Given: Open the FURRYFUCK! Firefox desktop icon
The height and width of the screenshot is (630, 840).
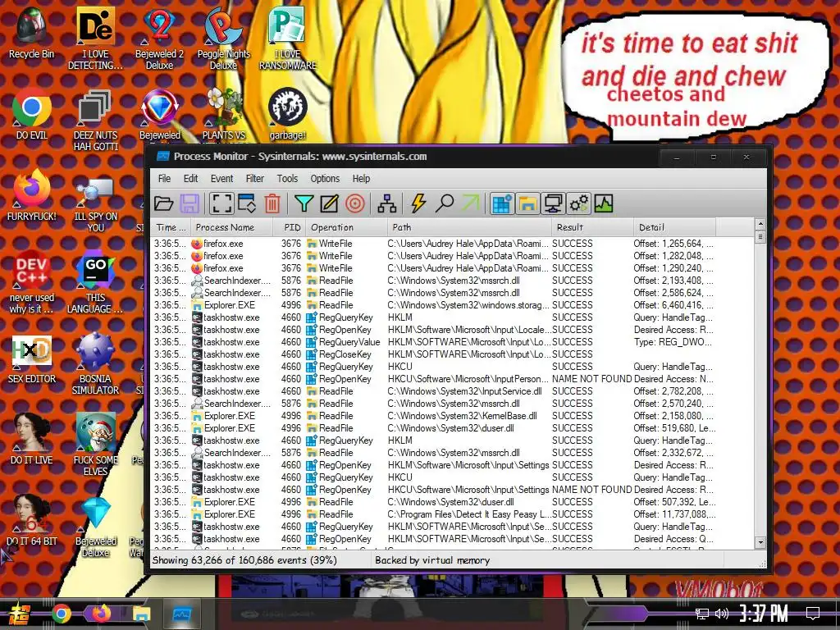Looking at the screenshot, I should (32, 195).
